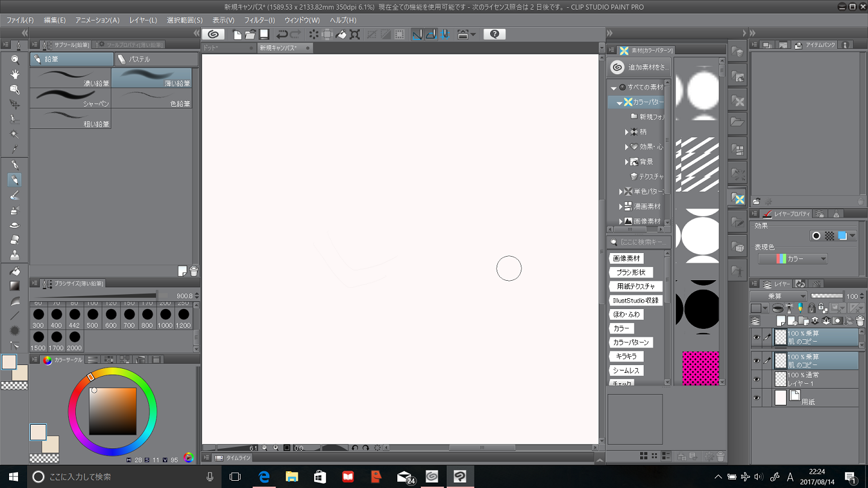Hide the レイヤー 1 layer

tap(756, 380)
